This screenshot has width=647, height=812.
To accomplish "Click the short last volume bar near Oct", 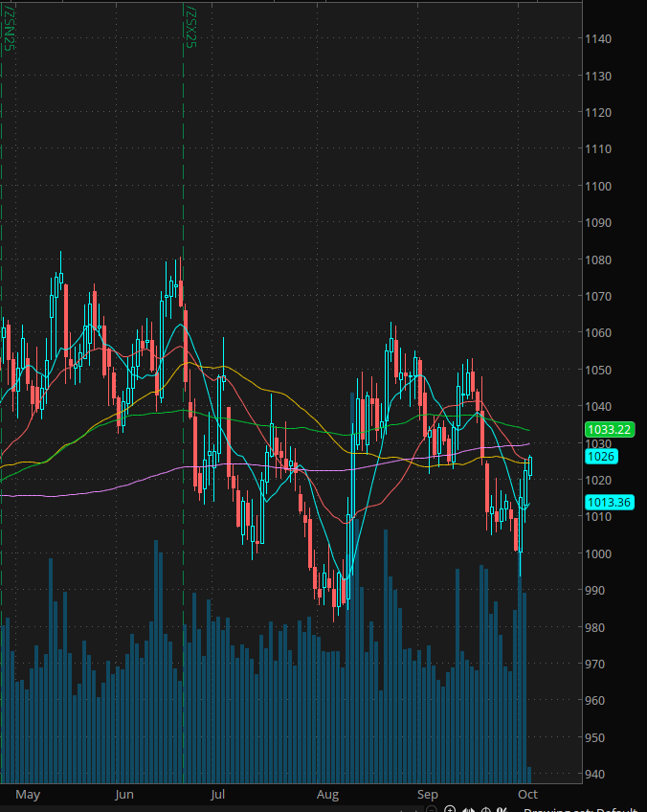I will [x=529, y=775].
